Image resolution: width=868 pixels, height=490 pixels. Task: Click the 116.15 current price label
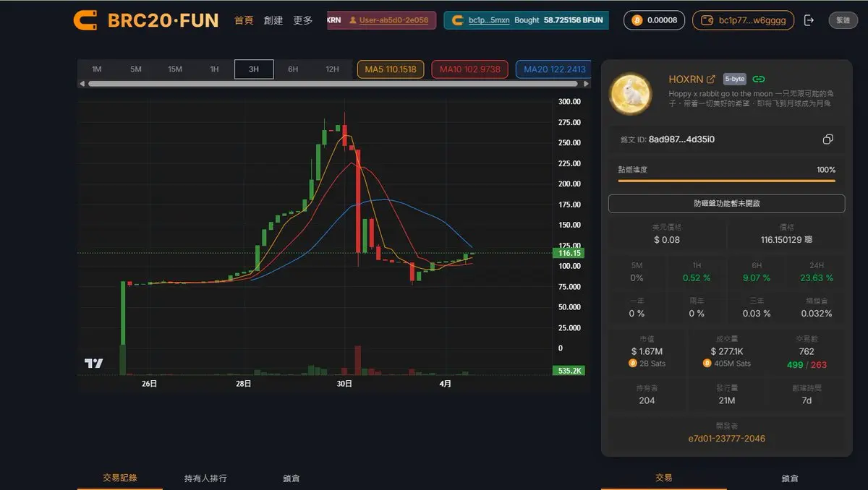tap(567, 254)
